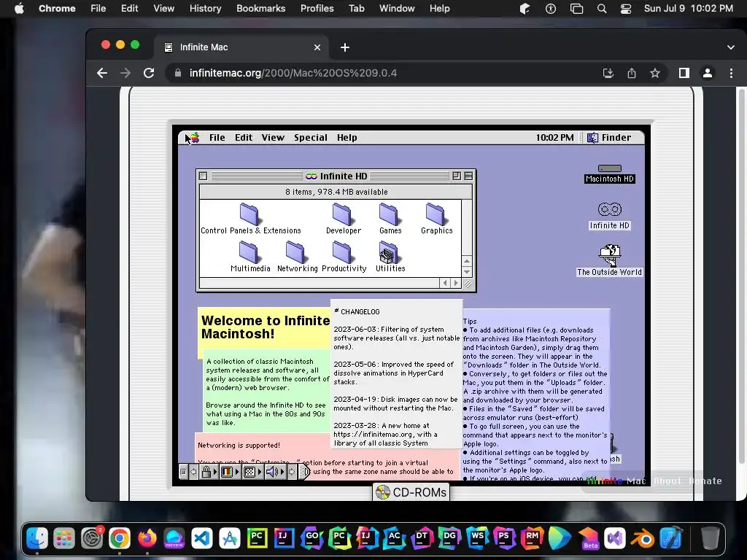The image size is (747, 560).
Task: Toggle the windowshade collapse box of Infinite HD
Action: point(468,176)
